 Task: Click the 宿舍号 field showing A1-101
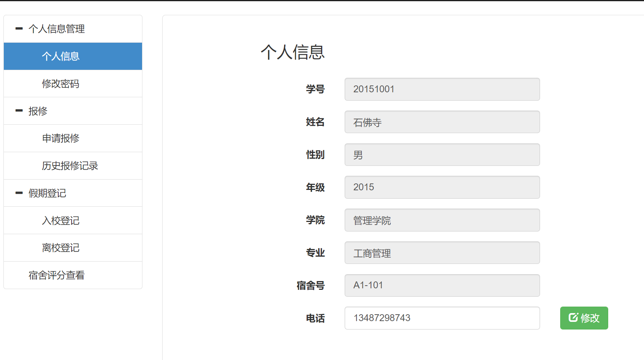pyautogui.click(x=442, y=285)
